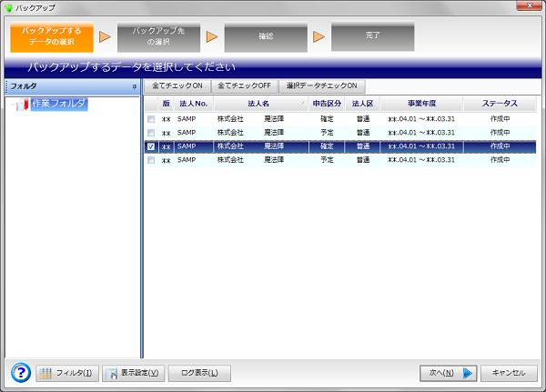Click the 確認 wizard step
The width and height of the screenshot is (546, 392).
(265, 37)
